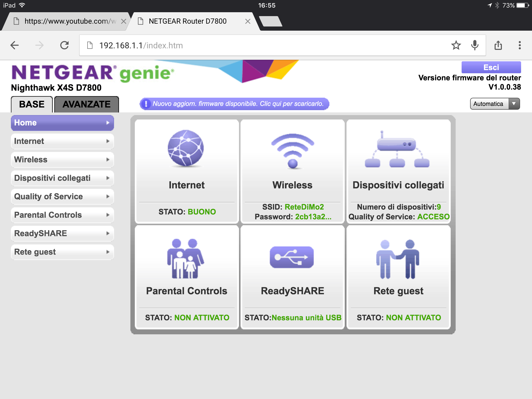Screen dimensions: 532x399
Task: Click the Wireless tile title
Action: click(x=292, y=185)
